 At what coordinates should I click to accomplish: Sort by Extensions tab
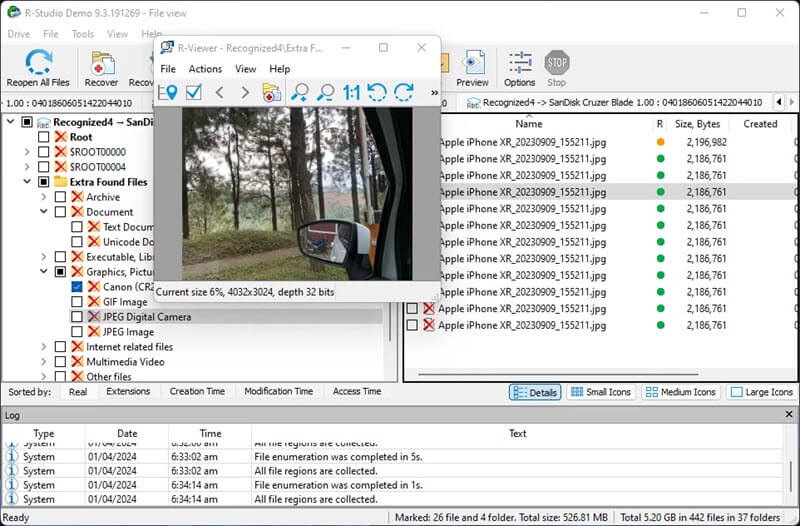point(128,391)
